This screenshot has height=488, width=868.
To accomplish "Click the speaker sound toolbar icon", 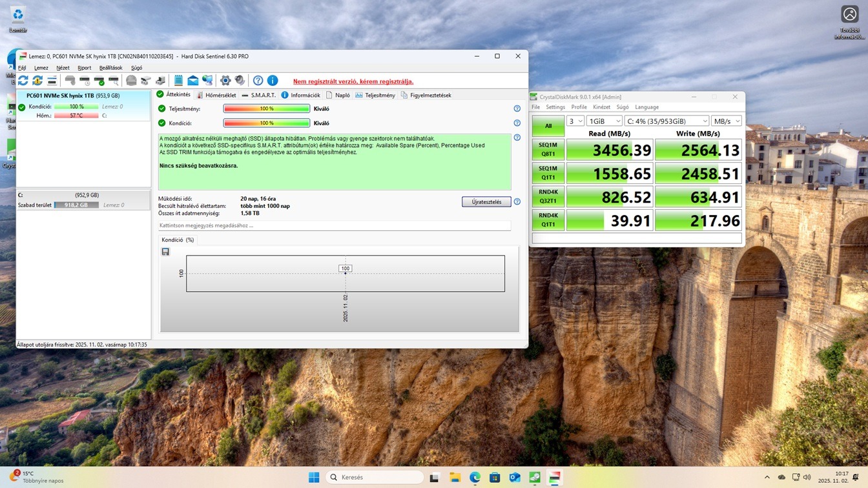I will pyautogui.click(x=240, y=81).
